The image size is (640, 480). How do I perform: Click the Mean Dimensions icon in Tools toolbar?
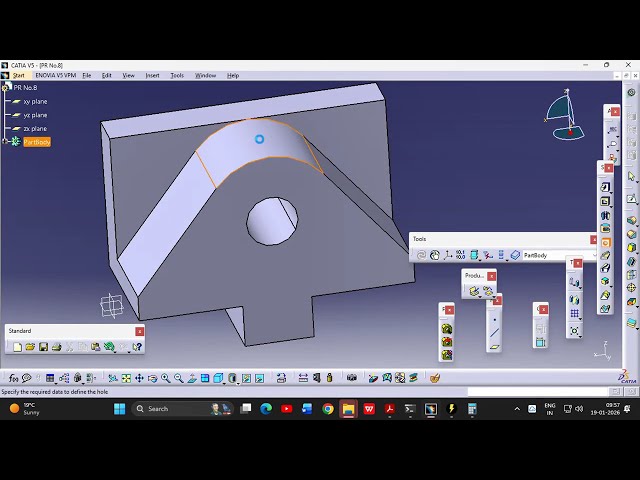click(x=460, y=255)
